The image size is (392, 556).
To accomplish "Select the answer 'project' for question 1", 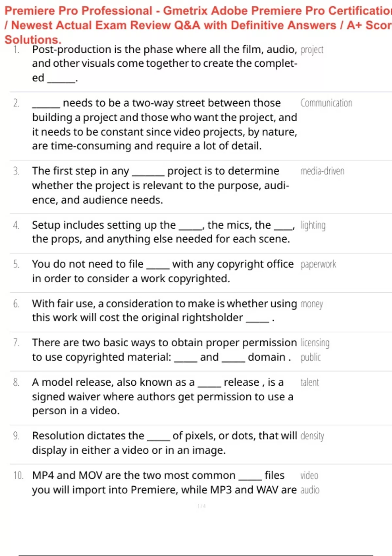I will (x=312, y=50).
